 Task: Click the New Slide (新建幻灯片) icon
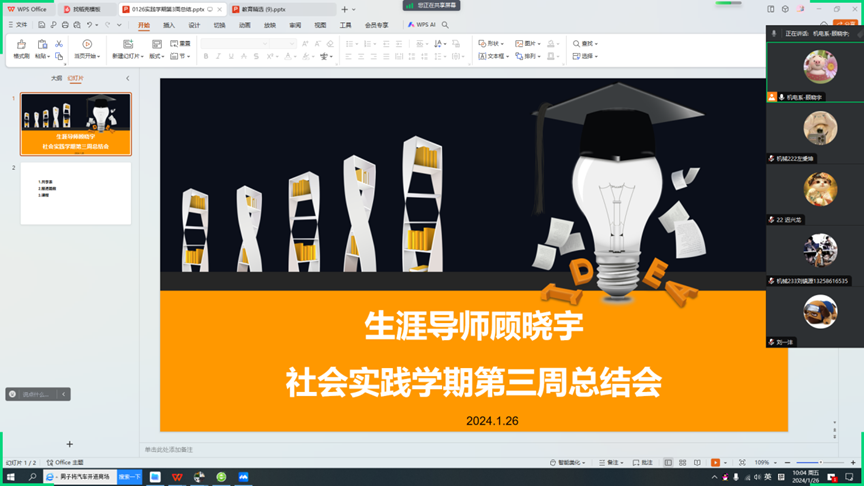coord(128,45)
